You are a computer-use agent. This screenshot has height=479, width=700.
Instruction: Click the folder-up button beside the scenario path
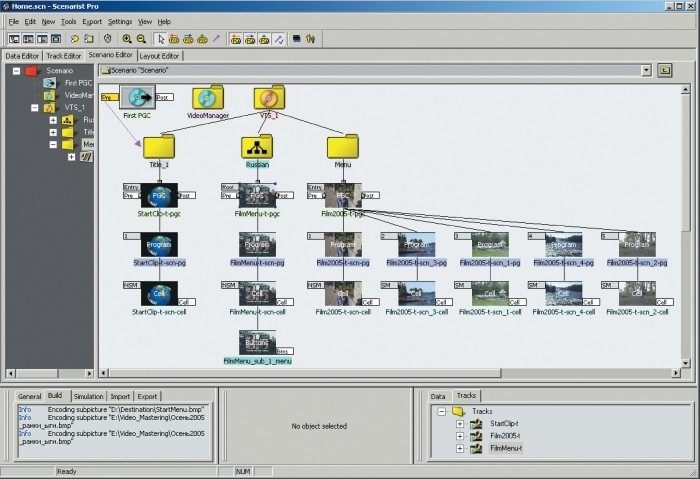click(664, 70)
